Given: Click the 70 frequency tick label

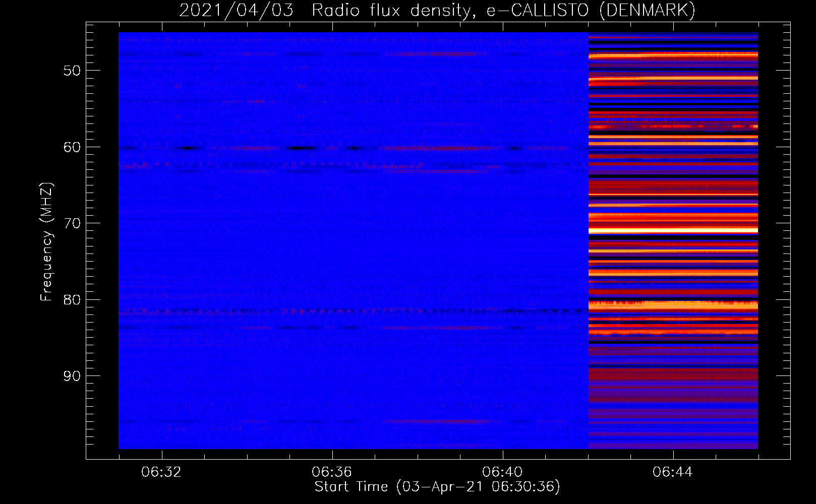Looking at the screenshot, I should 72,223.
